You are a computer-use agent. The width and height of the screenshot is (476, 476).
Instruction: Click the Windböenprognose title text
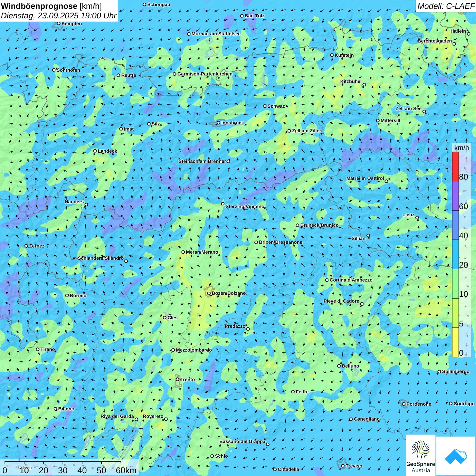[39, 6]
